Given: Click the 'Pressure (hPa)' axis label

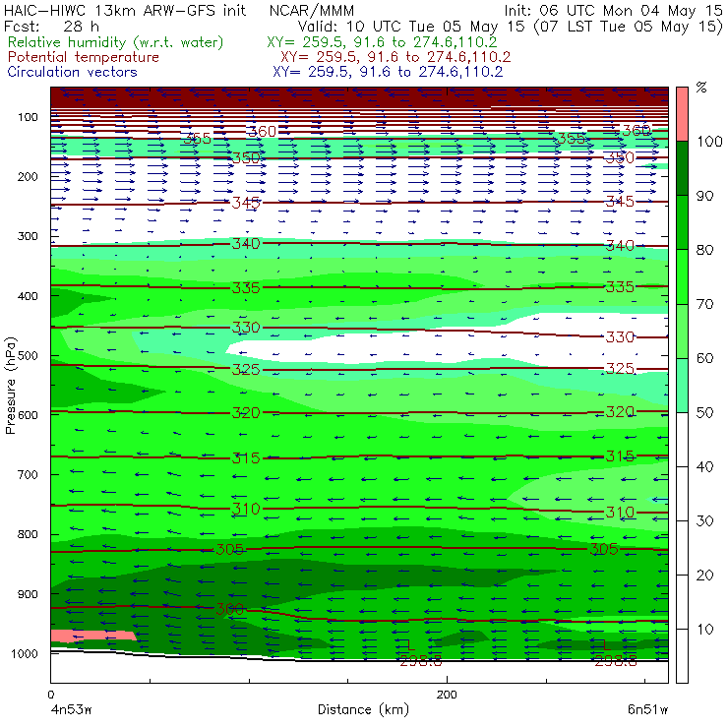Looking at the screenshot, I should [11, 386].
